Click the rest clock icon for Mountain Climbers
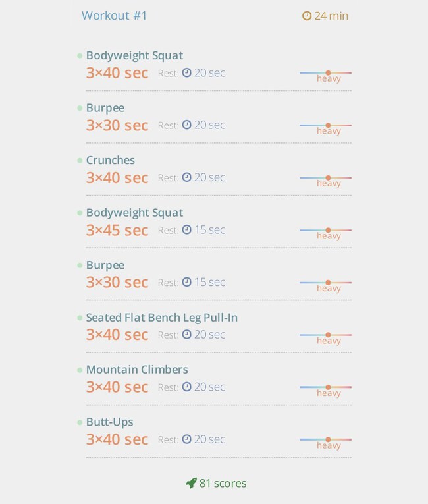Screen dimensions: 428x504 click(187, 387)
